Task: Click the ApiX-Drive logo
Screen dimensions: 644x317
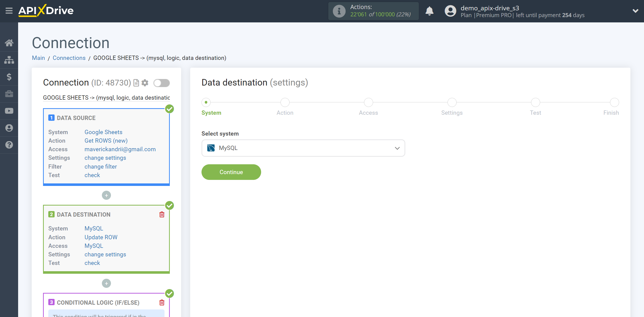Action: click(46, 11)
